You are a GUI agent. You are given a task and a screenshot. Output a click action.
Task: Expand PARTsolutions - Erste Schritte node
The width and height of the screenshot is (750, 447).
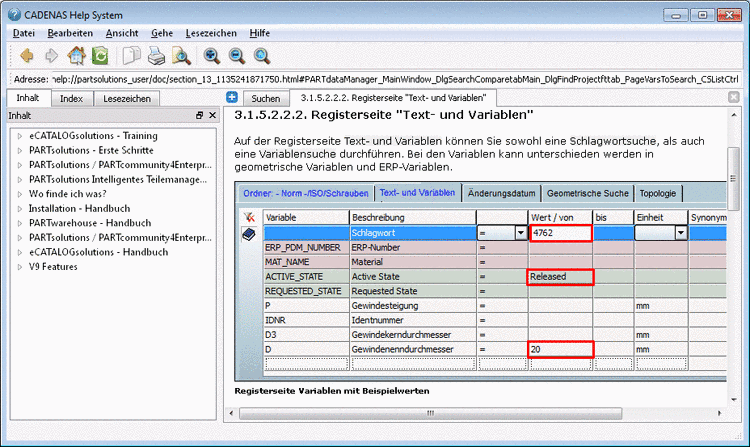(x=20, y=151)
